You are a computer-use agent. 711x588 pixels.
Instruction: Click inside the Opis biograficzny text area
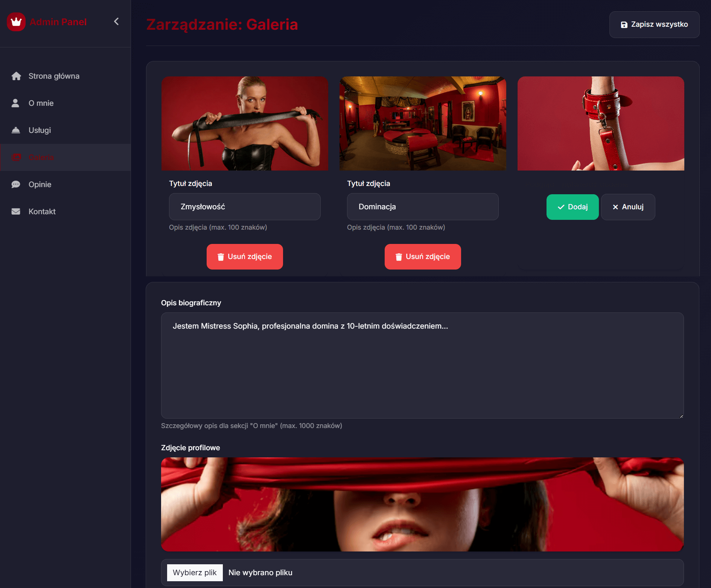tap(422, 365)
